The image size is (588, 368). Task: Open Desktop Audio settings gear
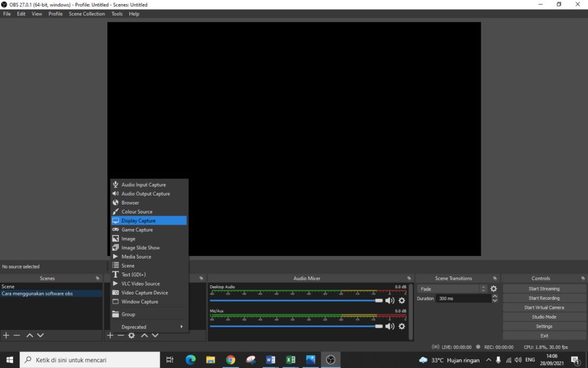point(401,300)
